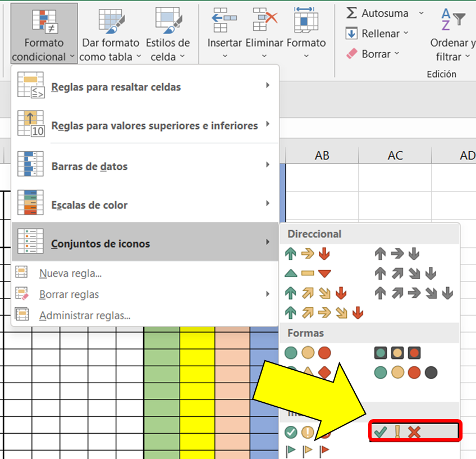Viewport: 476px width, 459px height.
Task: Expand the Rellenar dropdown
Action: point(406,34)
